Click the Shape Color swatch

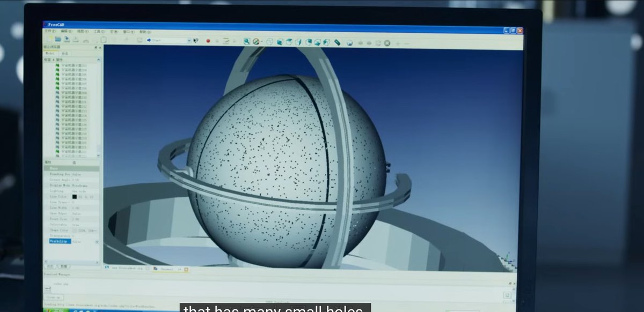pyautogui.click(x=74, y=231)
